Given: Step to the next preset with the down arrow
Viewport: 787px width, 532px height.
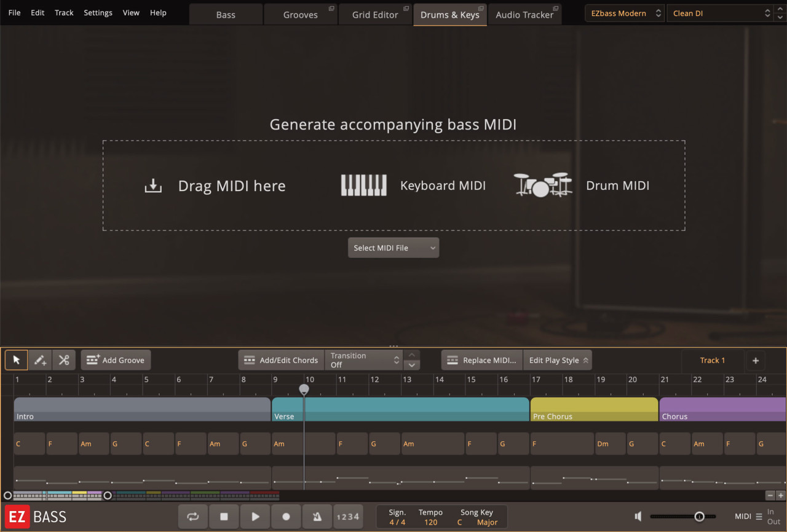Looking at the screenshot, I should (x=781, y=17).
